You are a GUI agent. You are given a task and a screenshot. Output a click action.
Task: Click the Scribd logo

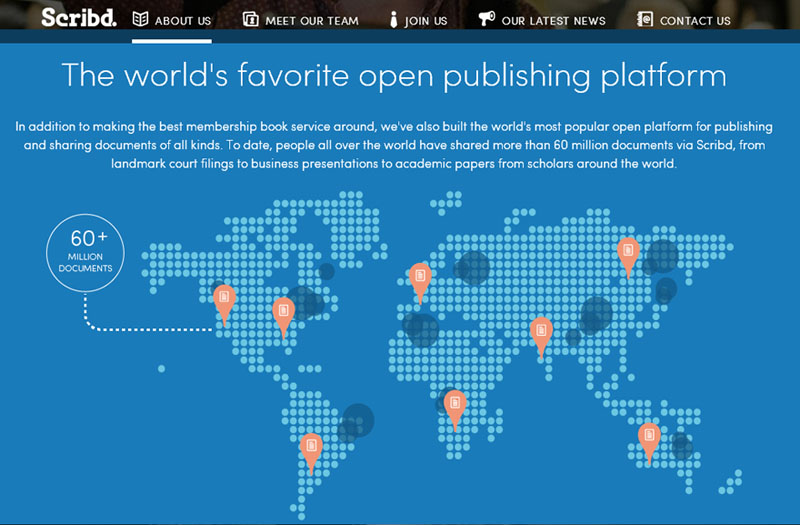[79, 17]
